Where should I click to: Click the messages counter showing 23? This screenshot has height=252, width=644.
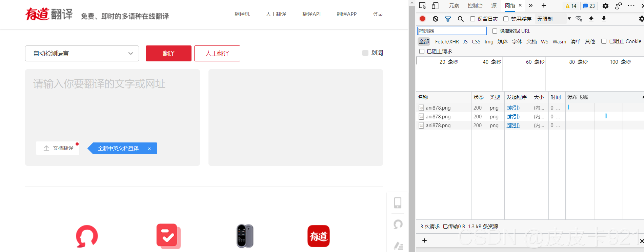click(589, 6)
